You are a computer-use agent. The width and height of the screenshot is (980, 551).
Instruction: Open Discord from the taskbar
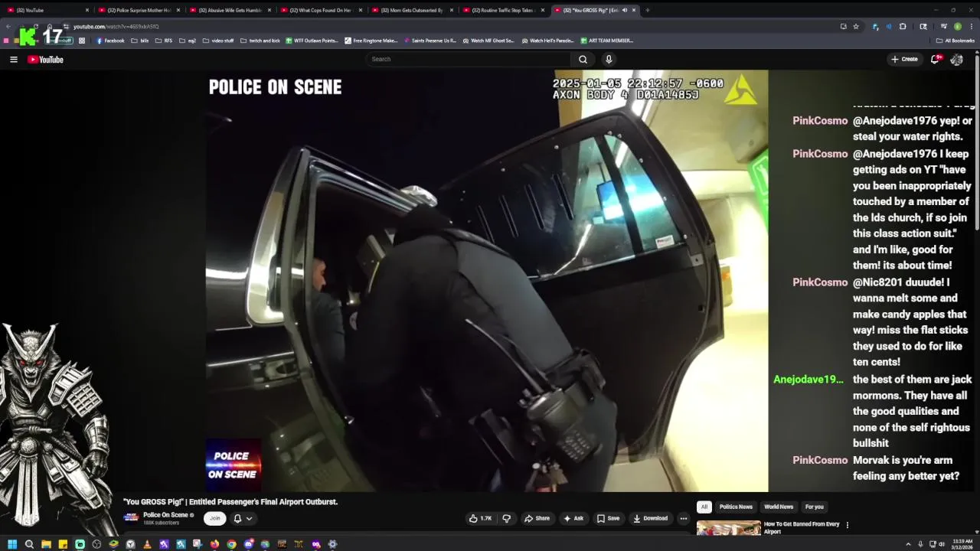click(248, 544)
